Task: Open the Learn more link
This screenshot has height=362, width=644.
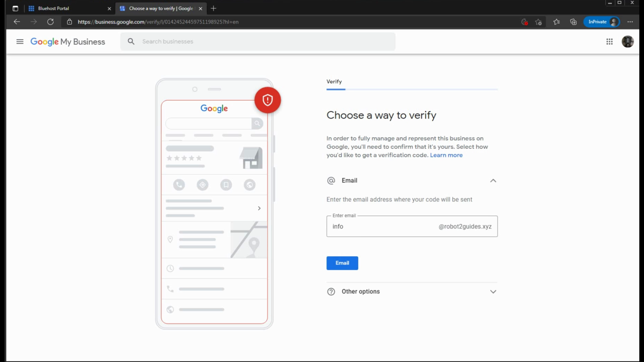Action: (446, 155)
